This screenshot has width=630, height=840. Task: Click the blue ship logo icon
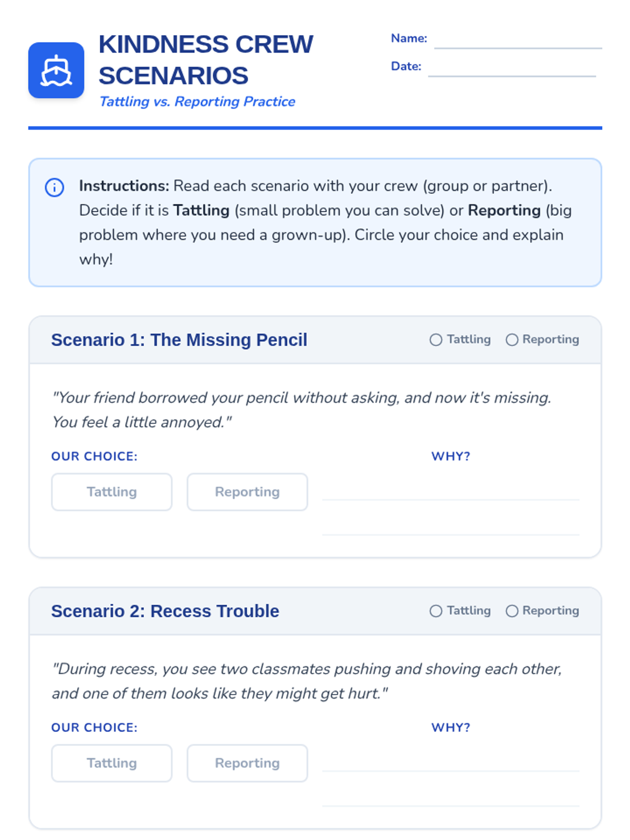[56, 70]
